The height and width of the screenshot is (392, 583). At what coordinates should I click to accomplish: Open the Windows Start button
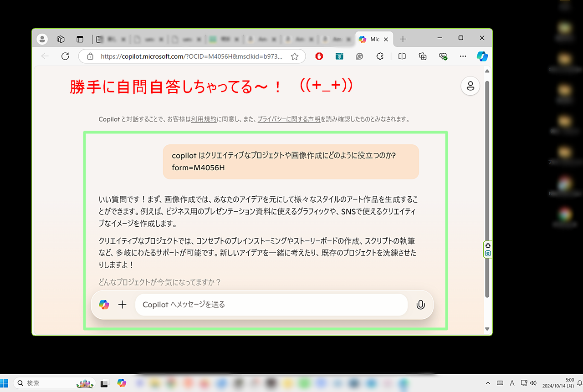(5, 383)
